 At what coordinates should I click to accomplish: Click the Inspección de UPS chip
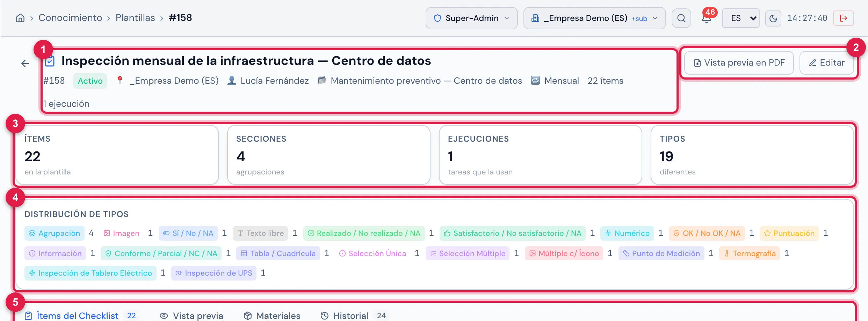point(214,273)
